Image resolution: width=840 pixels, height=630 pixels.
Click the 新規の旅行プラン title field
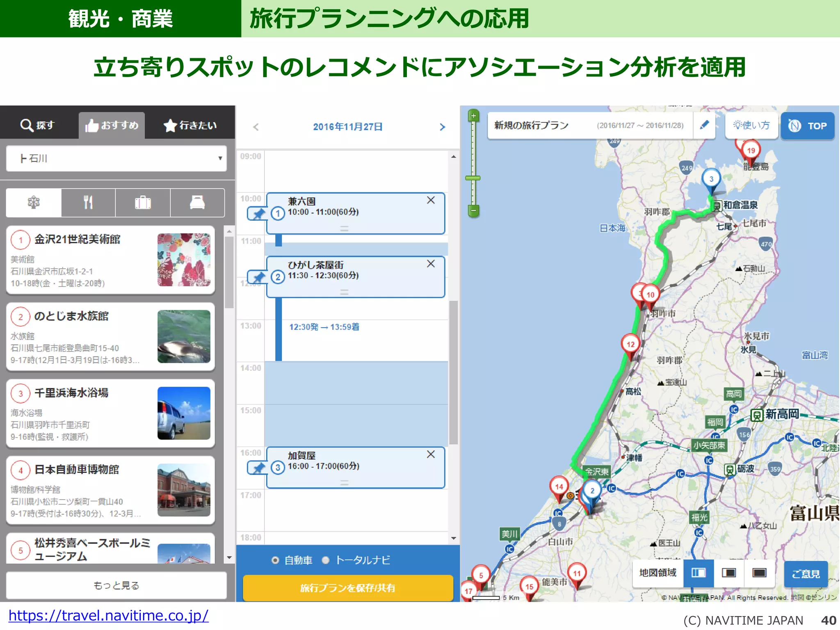[x=589, y=125]
